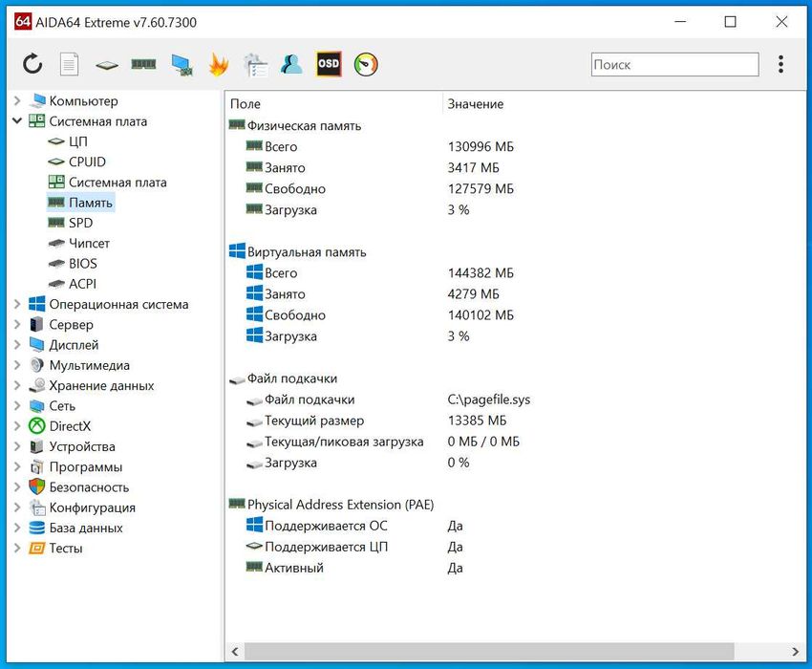812x669 pixels.
Task: Open the three-dot more options menu
Action: point(780,64)
